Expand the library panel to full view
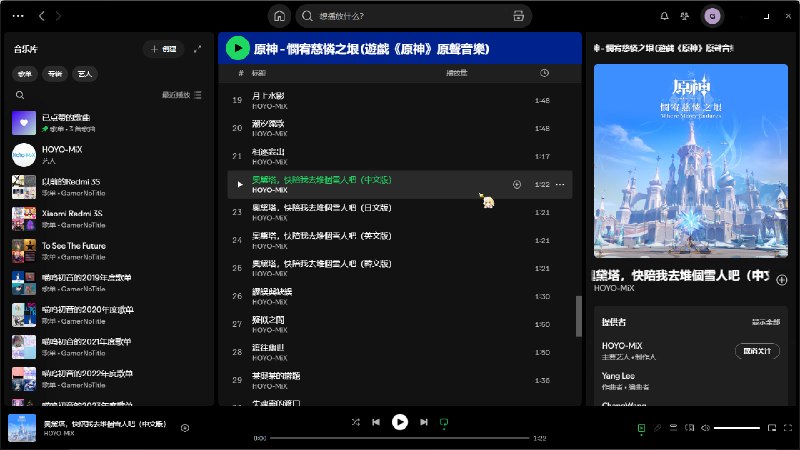 197,49
